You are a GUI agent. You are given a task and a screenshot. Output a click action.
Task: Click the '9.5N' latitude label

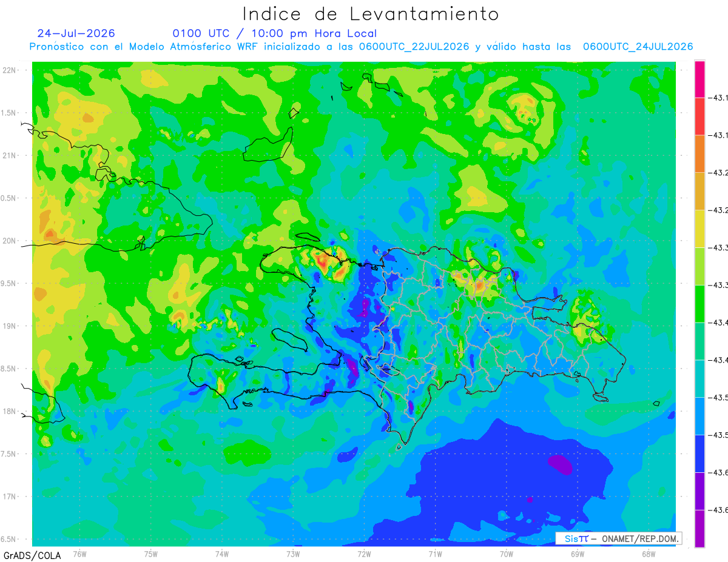coord(8,283)
